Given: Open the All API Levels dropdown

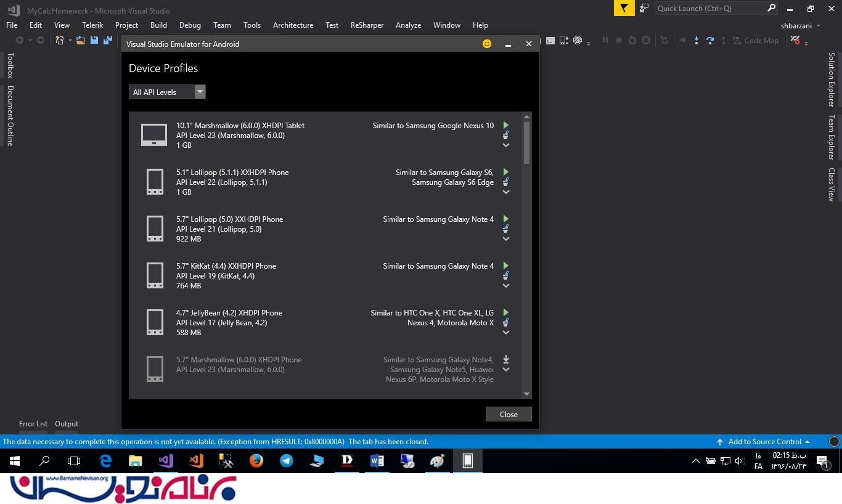Looking at the screenshot, I should [167, 92].
